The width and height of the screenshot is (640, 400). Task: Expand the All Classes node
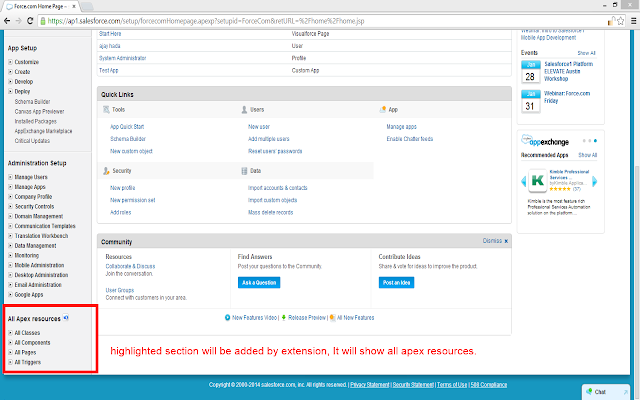[x=10, y=333]
